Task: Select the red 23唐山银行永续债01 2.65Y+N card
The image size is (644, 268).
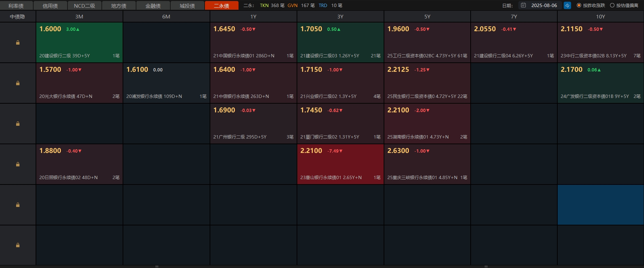Action: point(340,164)
